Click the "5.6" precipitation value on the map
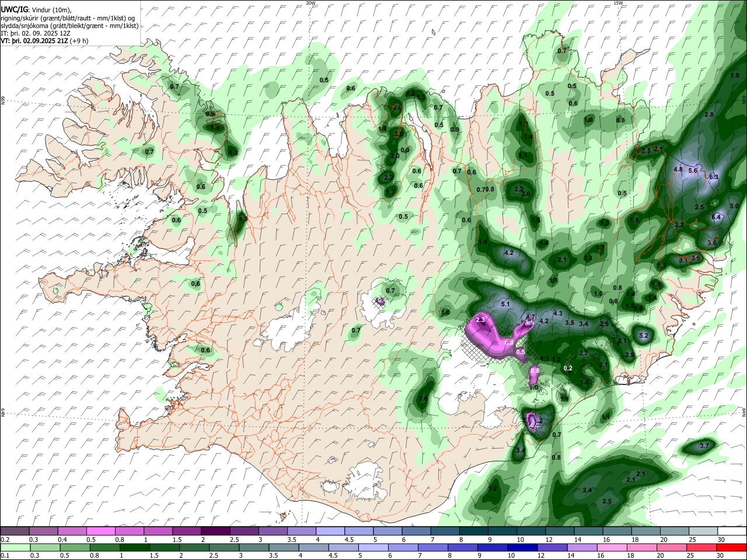 tap(693, 170)
